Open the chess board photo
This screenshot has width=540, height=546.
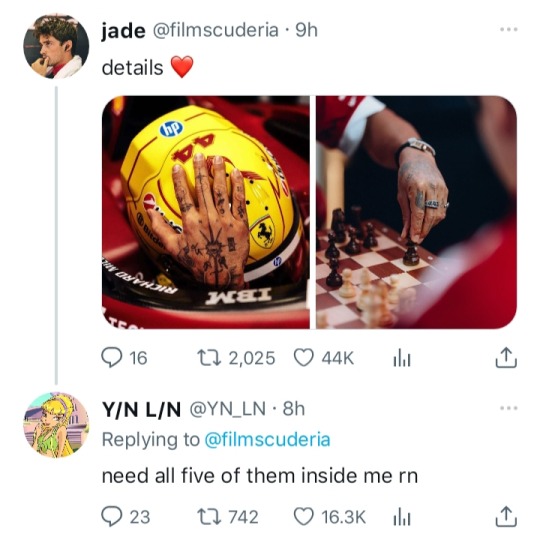(416, 212)
